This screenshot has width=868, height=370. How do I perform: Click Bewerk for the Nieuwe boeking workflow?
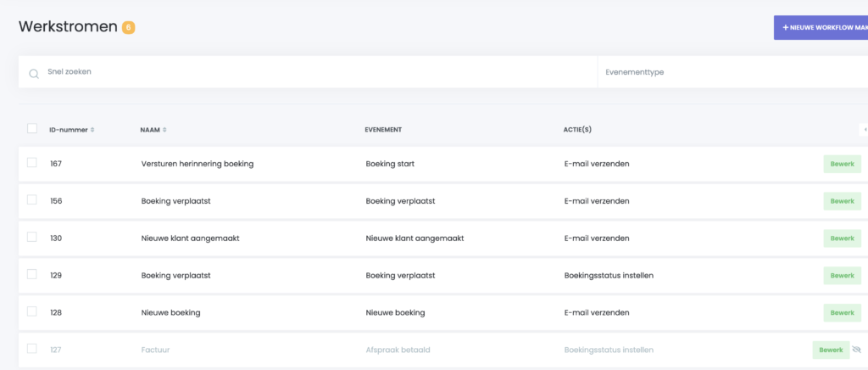[842, 313]
